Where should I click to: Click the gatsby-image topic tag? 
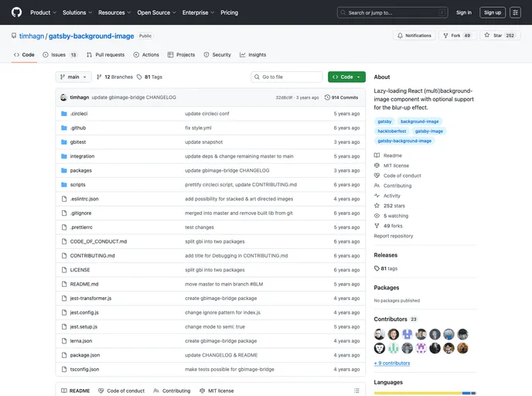tap(429, 131)
